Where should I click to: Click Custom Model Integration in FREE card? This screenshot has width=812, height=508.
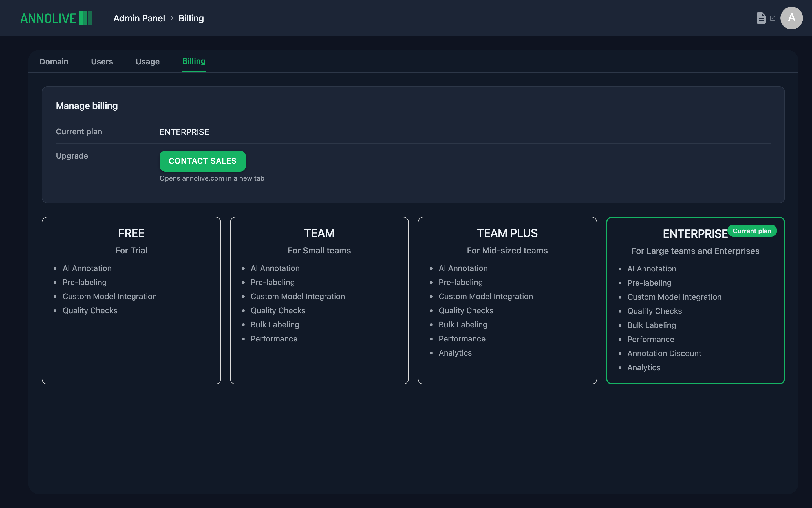click(110, 296)
